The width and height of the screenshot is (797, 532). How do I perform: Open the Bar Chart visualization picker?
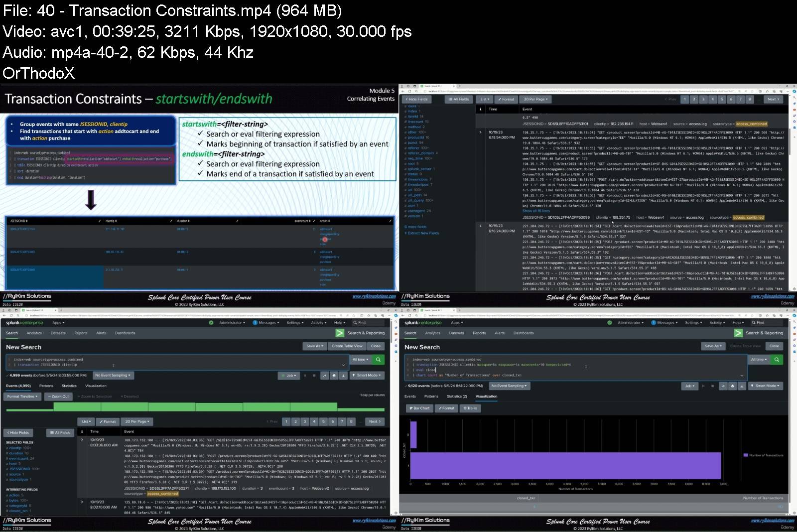(x=419, y=408)
